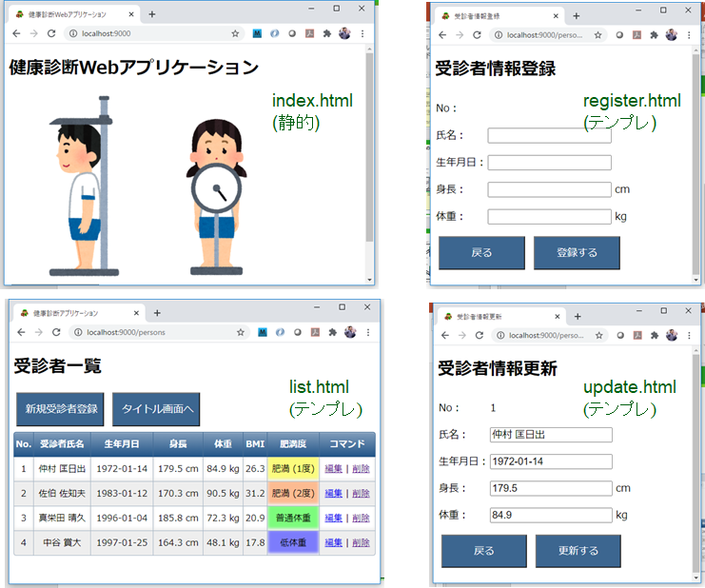Close the 受診者情報登録 tab
The image size is (705, 588).
coord(557,16)
